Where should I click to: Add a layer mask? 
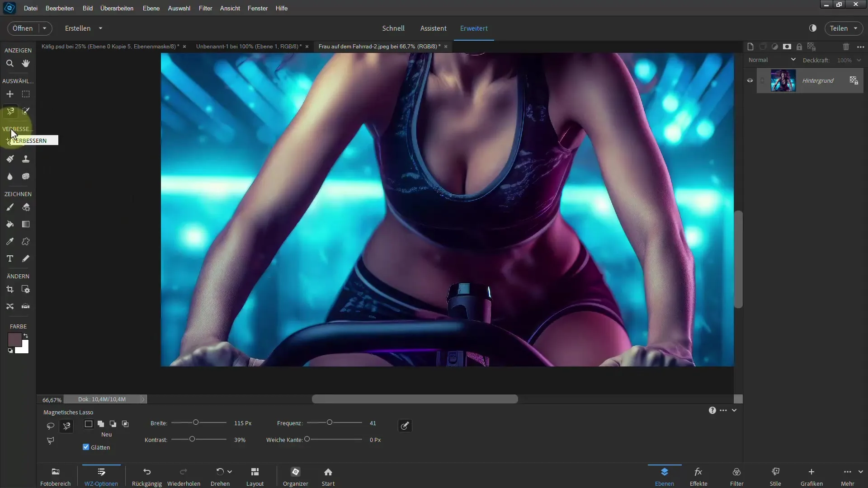(x=787, y=47)
